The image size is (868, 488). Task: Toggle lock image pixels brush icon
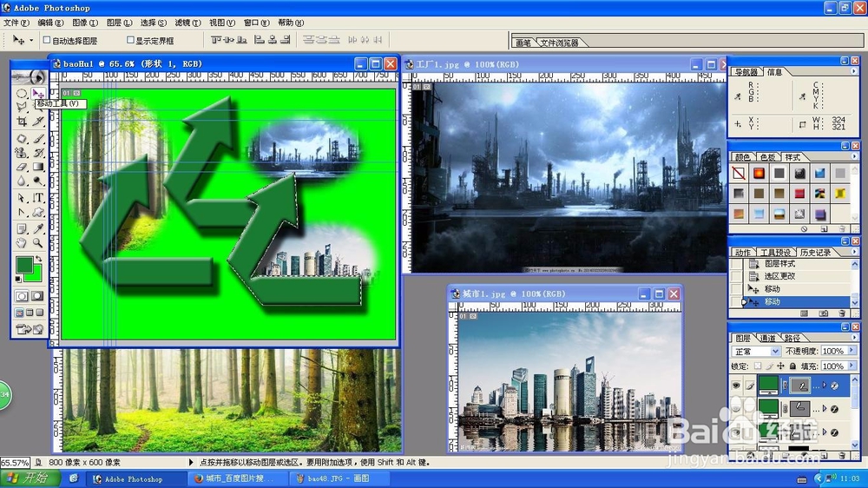(769, 366)
